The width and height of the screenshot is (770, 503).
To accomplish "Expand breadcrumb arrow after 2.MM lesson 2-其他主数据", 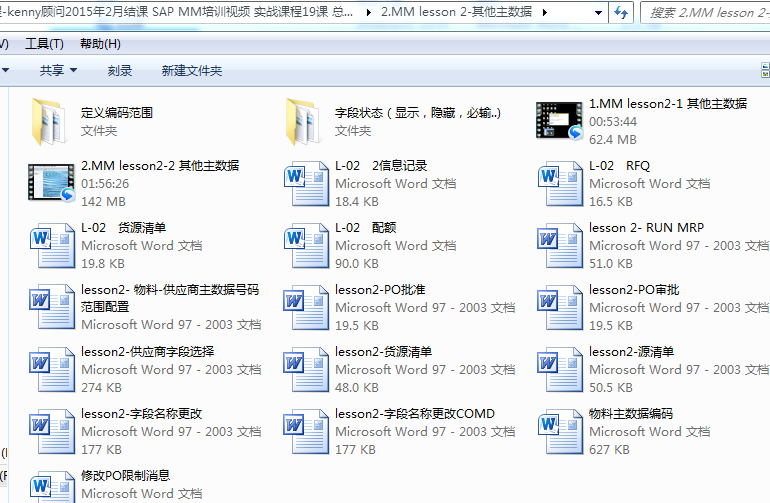I will pyautogui.click(x=545, y=12).
